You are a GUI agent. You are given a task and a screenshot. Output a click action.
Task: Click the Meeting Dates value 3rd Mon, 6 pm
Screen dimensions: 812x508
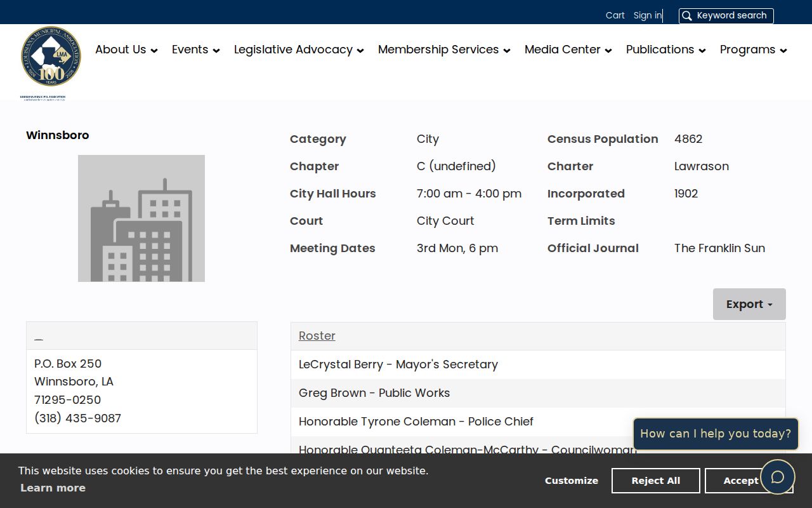[x=457, y=248]
